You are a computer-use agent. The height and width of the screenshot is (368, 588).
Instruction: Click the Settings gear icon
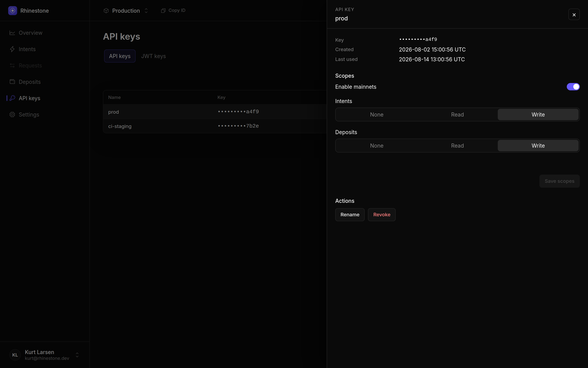pyautogui.click(x=12, y=114)
